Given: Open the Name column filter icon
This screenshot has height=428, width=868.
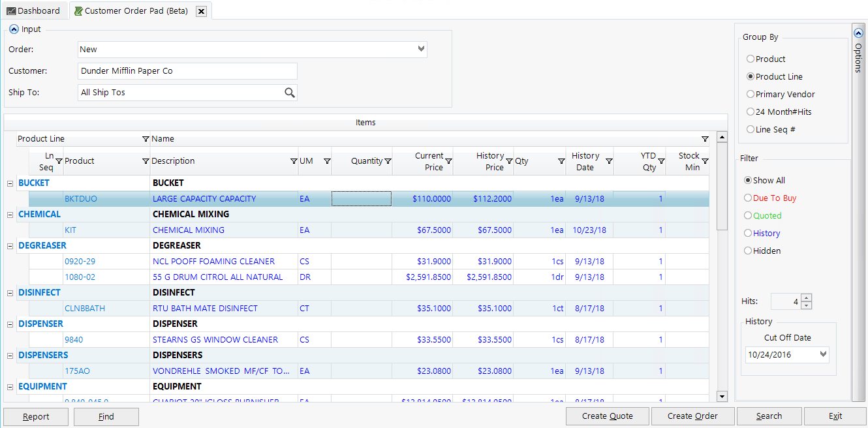Looking at the screenshot, I should click(705, 139).
